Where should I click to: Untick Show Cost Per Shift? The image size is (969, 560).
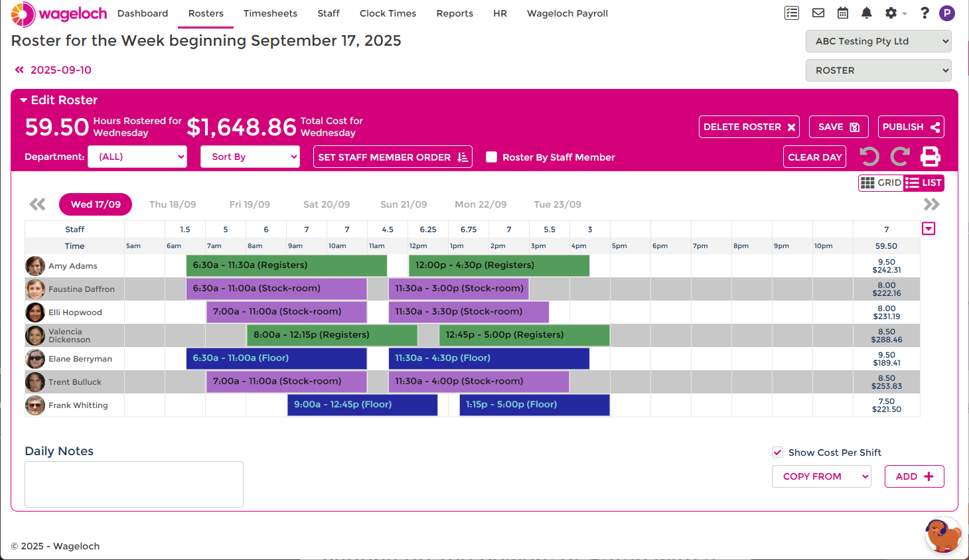pos(778,453)
